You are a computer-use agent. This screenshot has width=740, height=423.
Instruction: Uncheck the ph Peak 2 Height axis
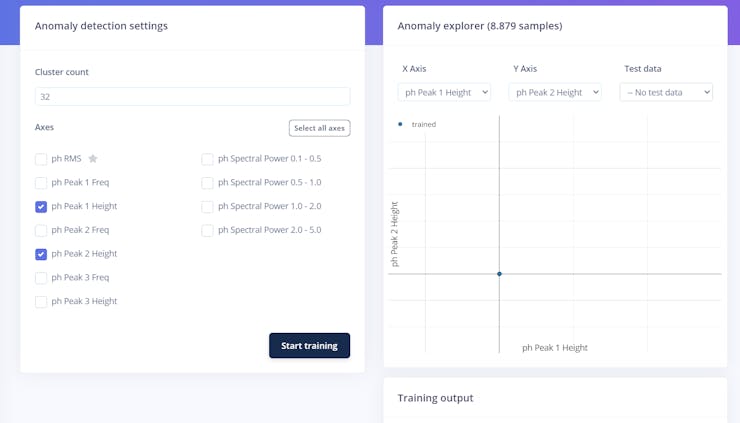tap(41, 254)
